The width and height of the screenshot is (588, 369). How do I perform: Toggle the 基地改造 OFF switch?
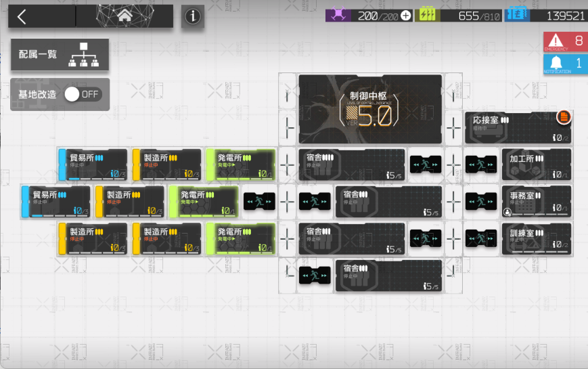83,94
